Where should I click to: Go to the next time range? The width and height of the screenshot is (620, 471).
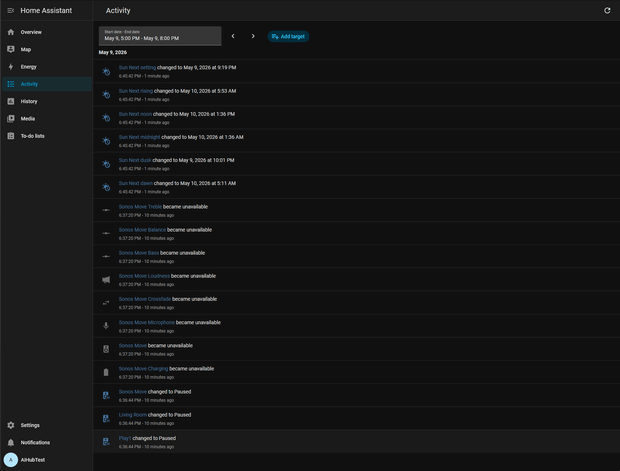click(x=253, y=36)
